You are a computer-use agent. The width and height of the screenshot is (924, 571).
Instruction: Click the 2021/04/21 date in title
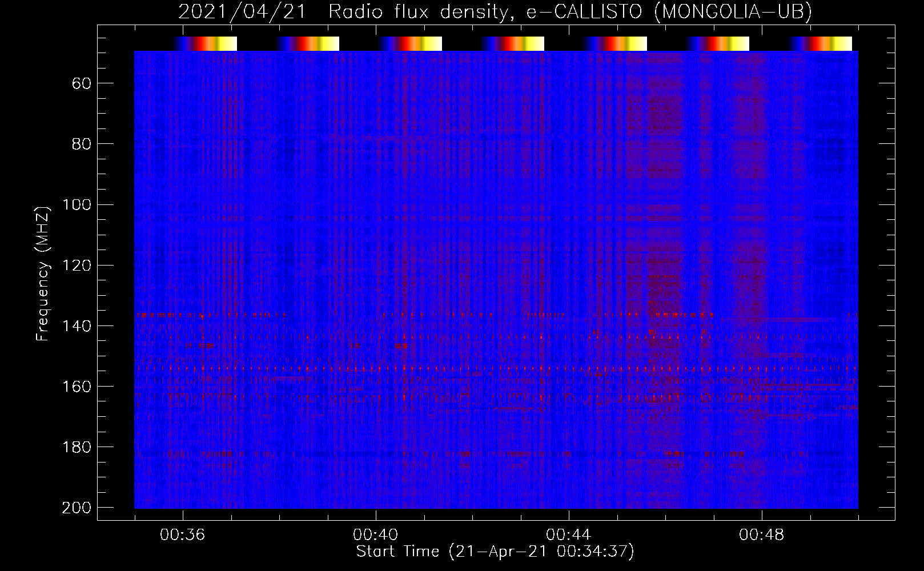243,12
